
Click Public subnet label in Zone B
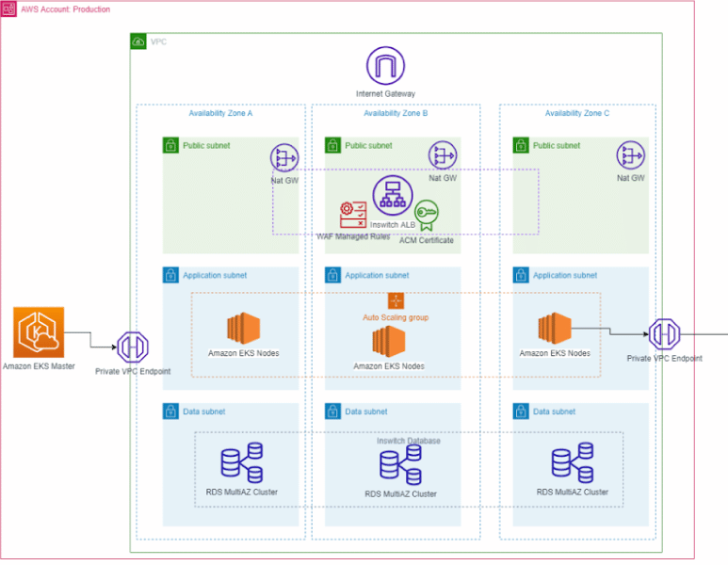368,146
